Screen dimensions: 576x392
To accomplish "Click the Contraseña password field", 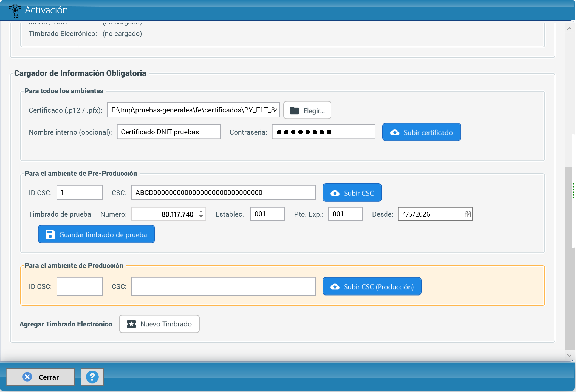I will (324, 132).
